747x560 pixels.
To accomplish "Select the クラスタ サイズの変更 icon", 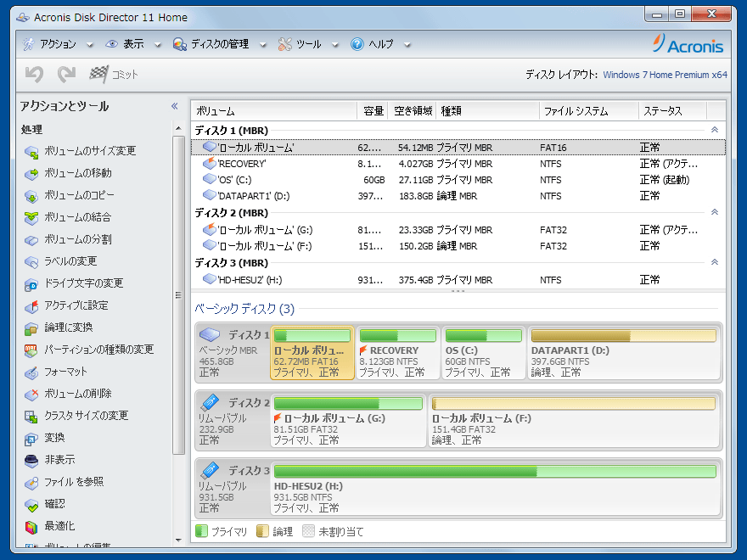I will [31, 417].
